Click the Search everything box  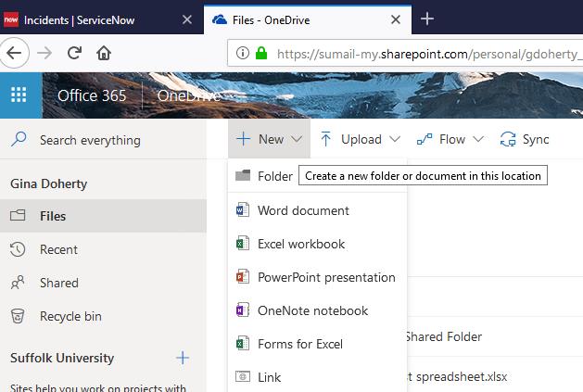[x=103, y=140]
